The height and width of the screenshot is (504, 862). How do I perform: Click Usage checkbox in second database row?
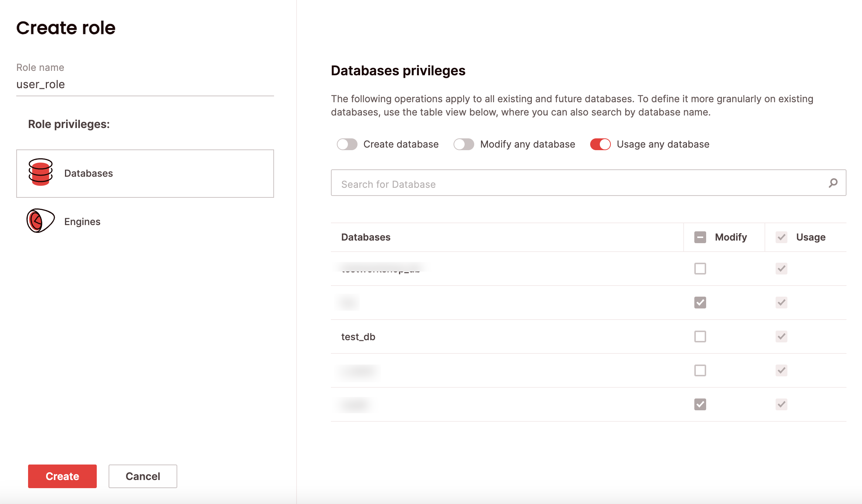[781, 303]
